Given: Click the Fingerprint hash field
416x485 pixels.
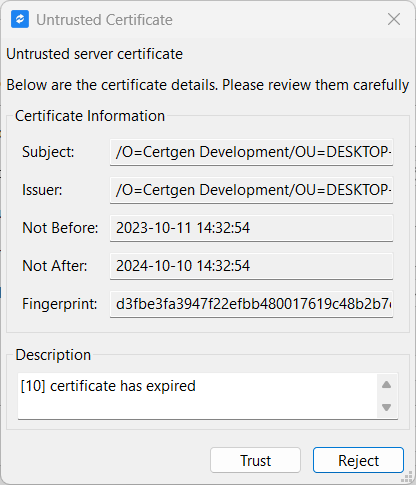Looking at the screenshot, I should (x=251, y=304).
